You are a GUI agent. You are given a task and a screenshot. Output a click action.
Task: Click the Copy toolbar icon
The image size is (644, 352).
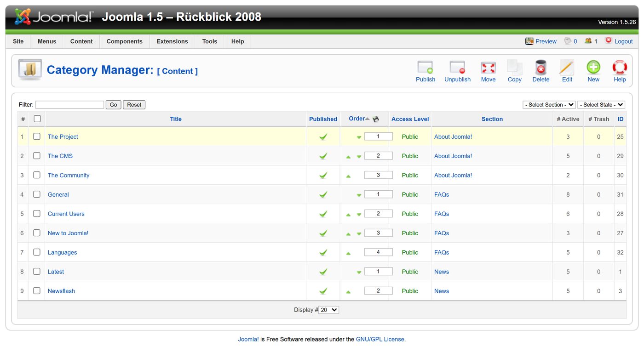514,68
